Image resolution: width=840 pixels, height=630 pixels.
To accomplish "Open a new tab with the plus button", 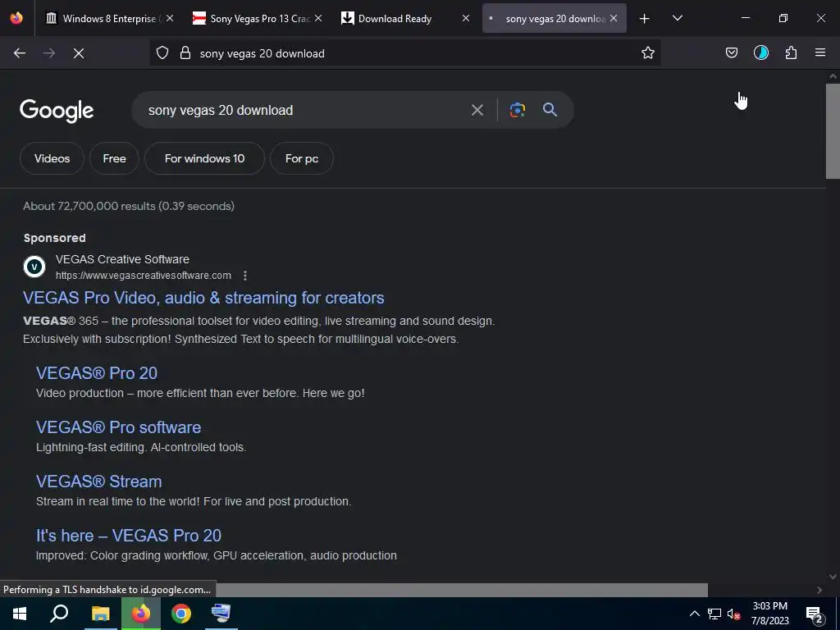I will [x=645, y=19].
